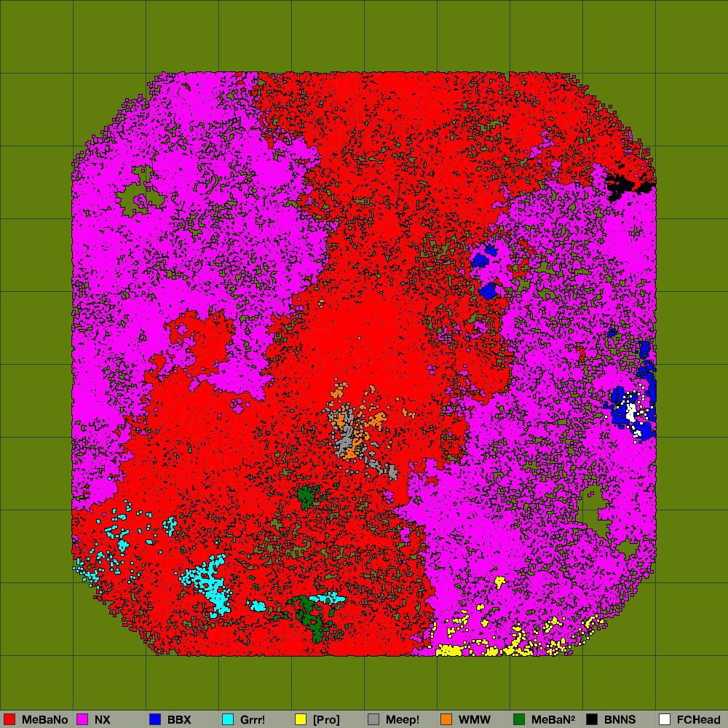Select the [Pro] legend label

[326, 720]
